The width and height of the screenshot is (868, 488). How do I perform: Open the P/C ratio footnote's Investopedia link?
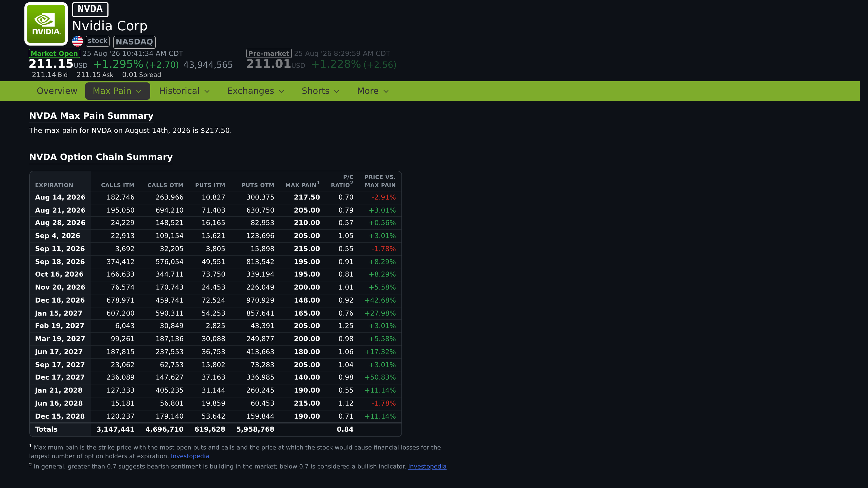click(x=427, y=466)
